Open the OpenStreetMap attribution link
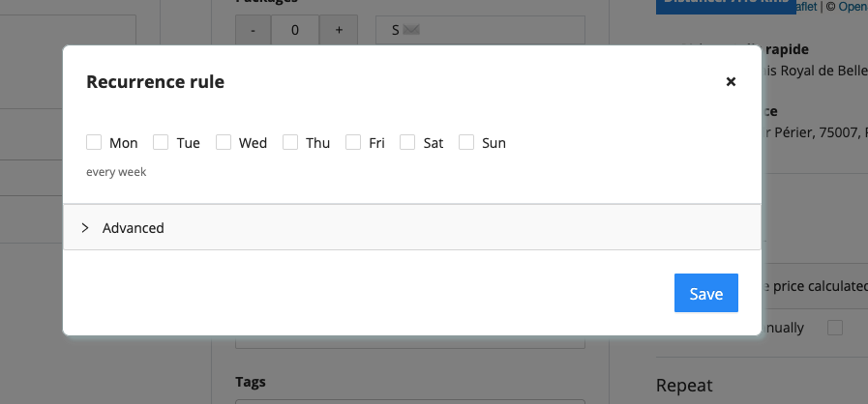Viewport: 868px width, 404px height. click(853, 7)
